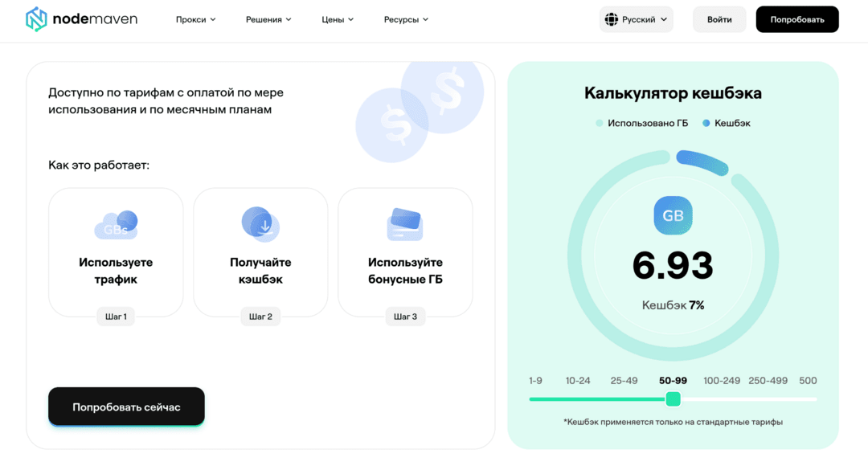Select the 500 range label

[x=808, y=381]
